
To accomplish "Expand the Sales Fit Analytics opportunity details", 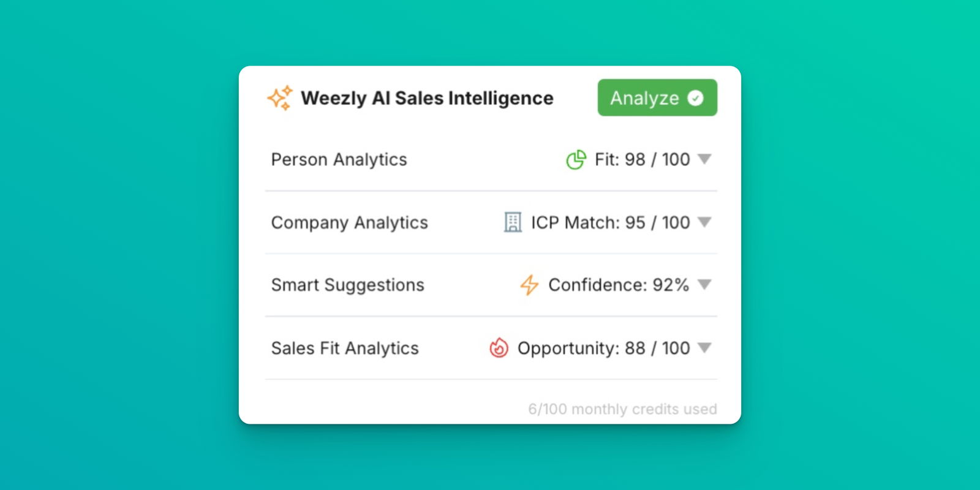I will click(704, 348).
